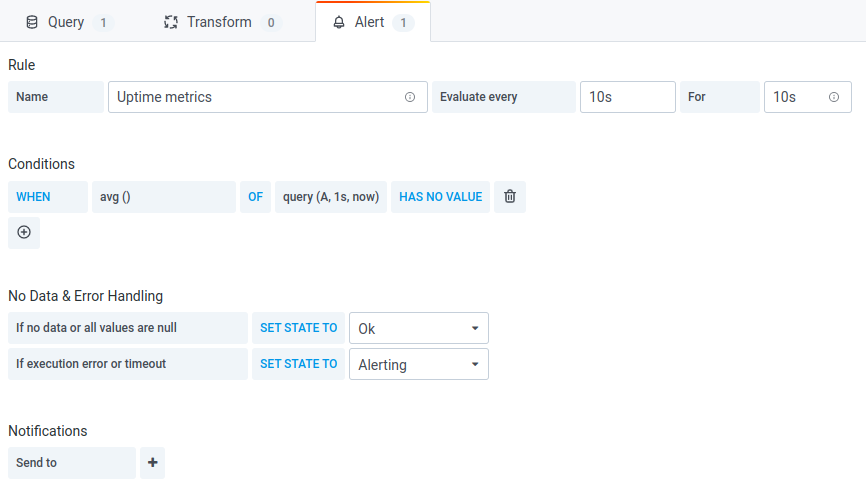Click the Transform tab's transform icon

(x=171, y=22)
